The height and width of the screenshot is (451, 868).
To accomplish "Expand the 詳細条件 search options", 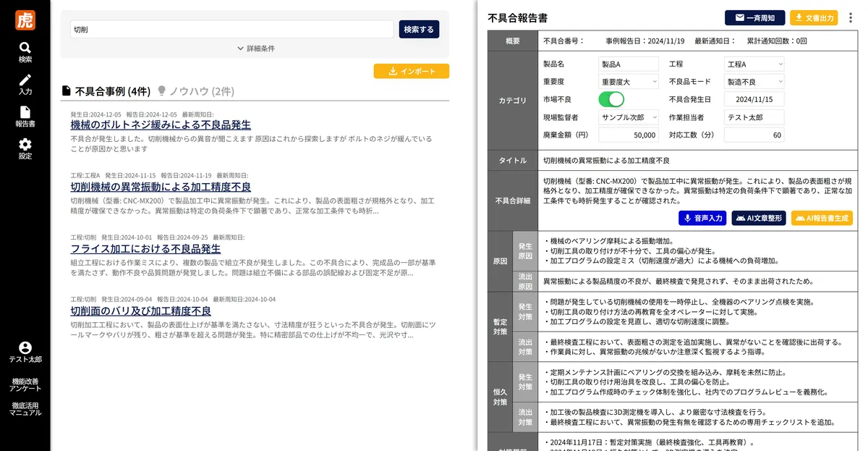I will (255, 49).
